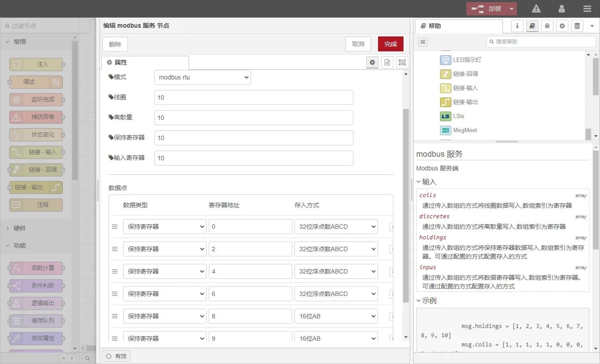The height and width of the screenshot is (364, 600).
Task: Open the node information sidebar
Action: pyautogui.click(x=517, y=26)
